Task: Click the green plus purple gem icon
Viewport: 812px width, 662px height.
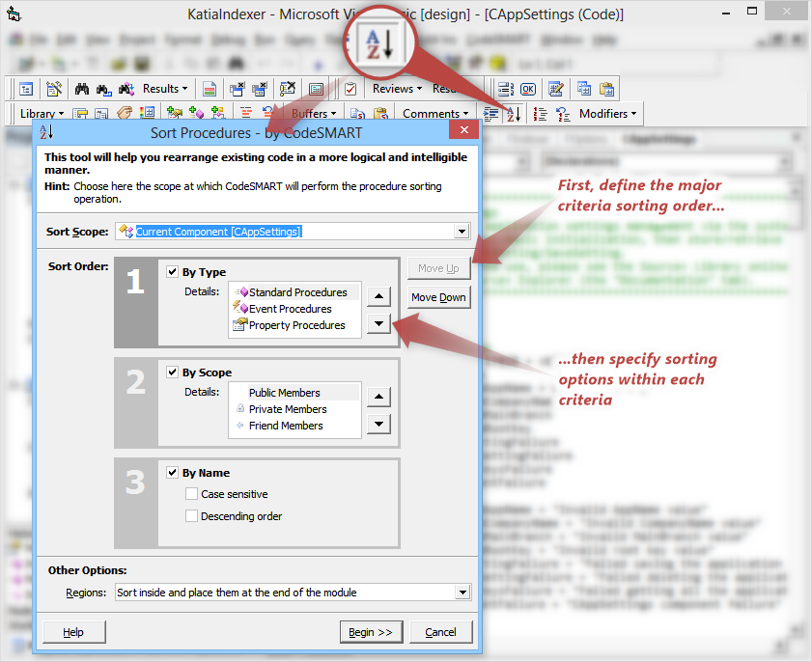Action: pyautogui.click(x=196, y=113)
